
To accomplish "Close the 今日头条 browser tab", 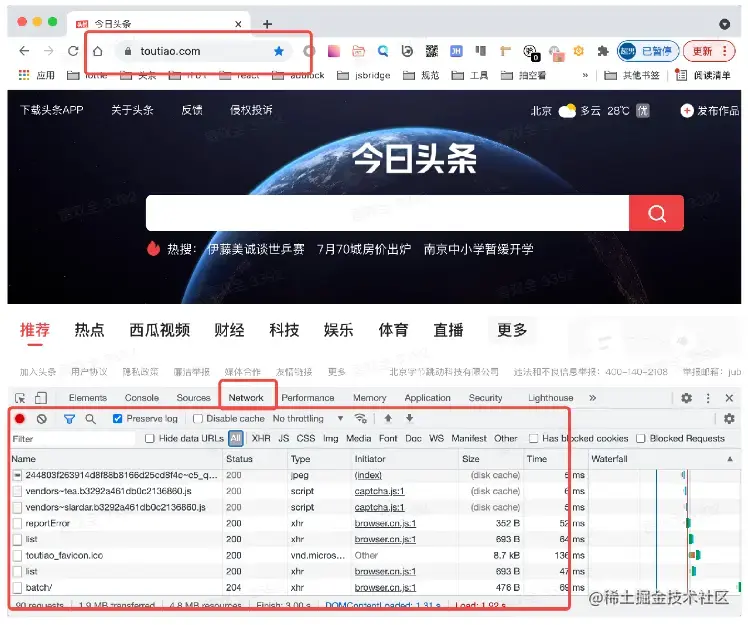I will pyautogui.click(x=239, y=24).
